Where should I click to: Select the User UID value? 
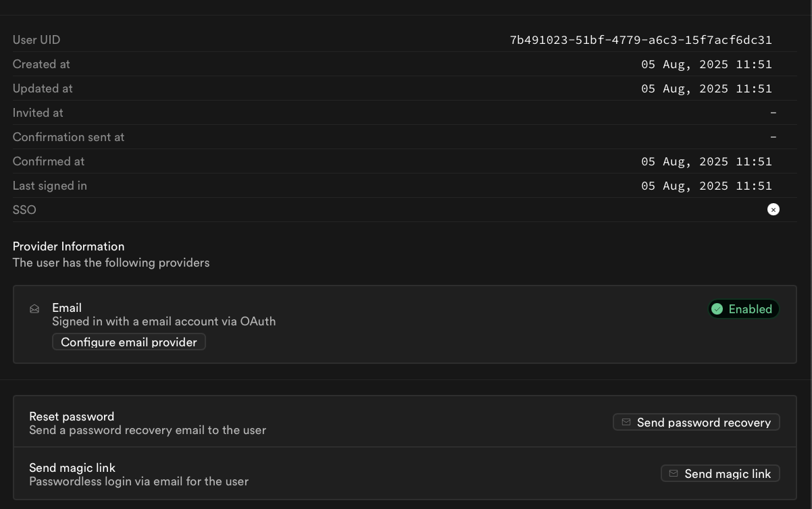tap(641, 40)
